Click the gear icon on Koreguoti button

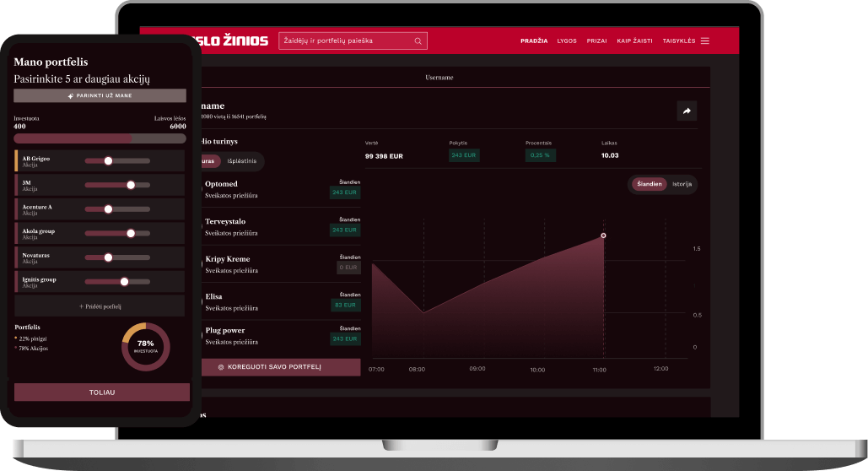(221, 368)
